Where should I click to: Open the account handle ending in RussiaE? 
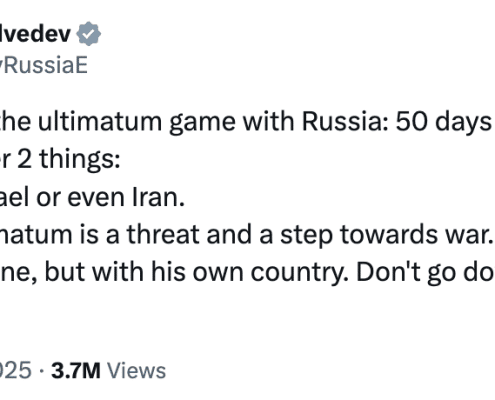pos(44,65)
